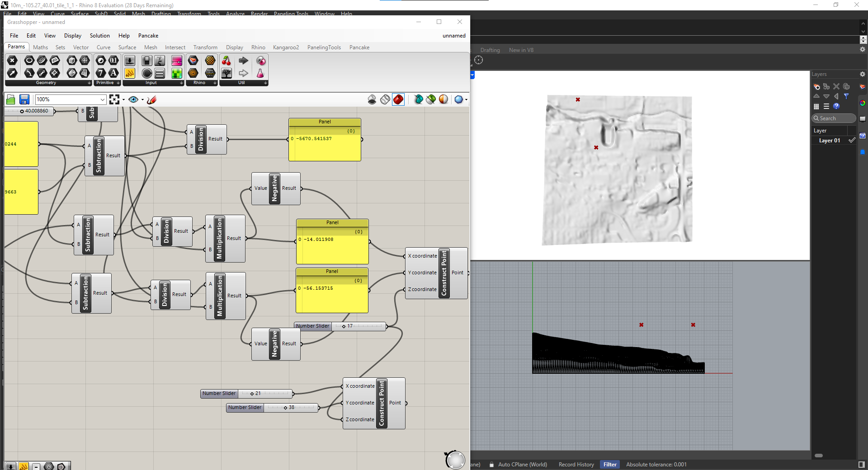Select the Text 'A' primitive icon

tap(113, 73)
